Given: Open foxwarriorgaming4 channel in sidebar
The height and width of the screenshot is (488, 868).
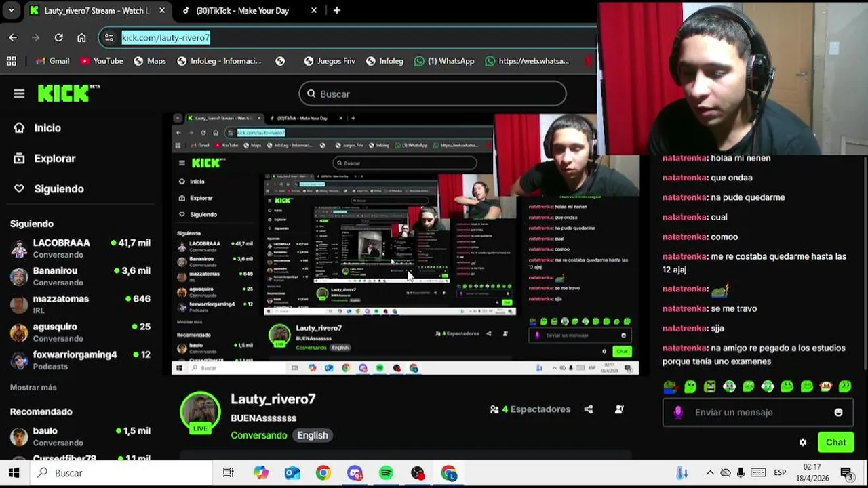Looking at the screenshot, I should [80, 360].
